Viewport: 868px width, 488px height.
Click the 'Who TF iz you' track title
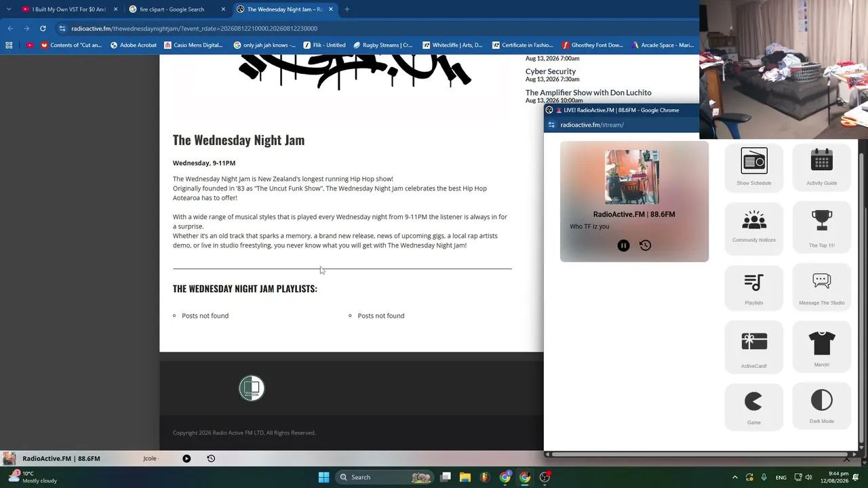pos(589,227)
